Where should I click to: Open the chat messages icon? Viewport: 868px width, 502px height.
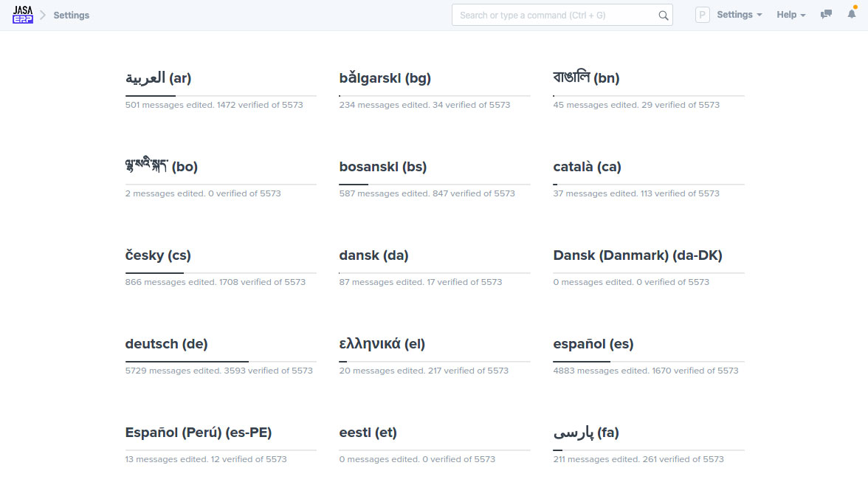click(x=827, y=15)
